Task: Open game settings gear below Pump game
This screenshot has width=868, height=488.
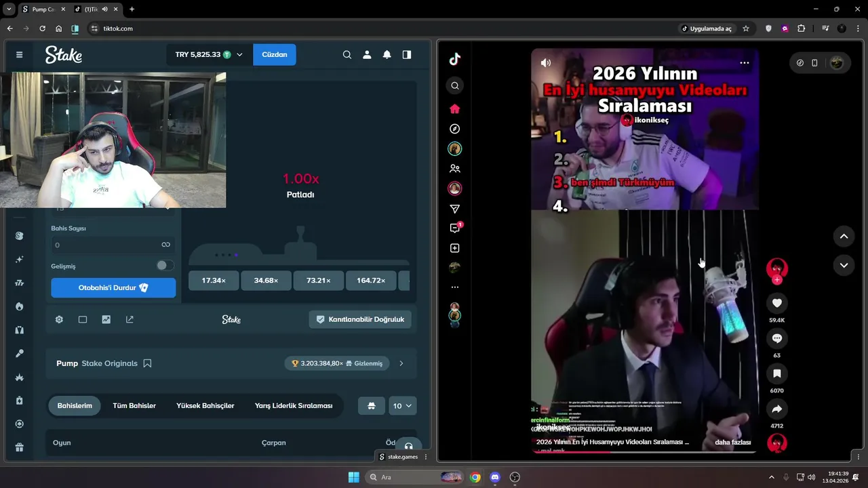Action: (x=59, y=319)
